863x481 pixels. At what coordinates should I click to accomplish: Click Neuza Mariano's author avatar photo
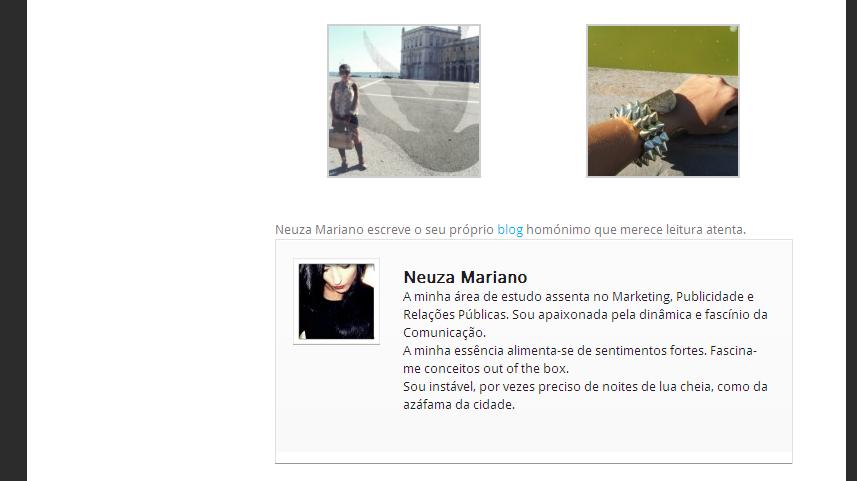tap(336, 301)
